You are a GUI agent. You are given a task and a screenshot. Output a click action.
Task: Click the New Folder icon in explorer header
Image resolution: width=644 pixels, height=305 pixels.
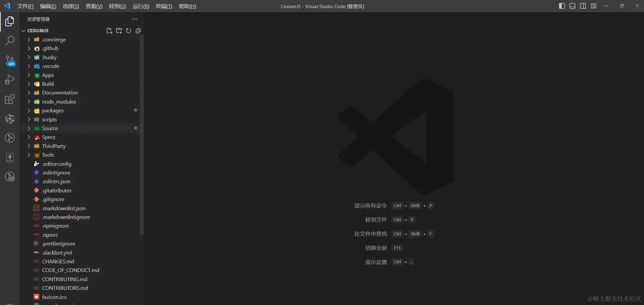click(119, 31)
